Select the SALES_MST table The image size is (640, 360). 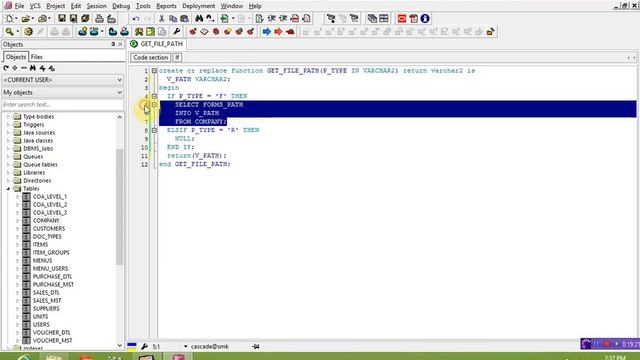[47, 300]
